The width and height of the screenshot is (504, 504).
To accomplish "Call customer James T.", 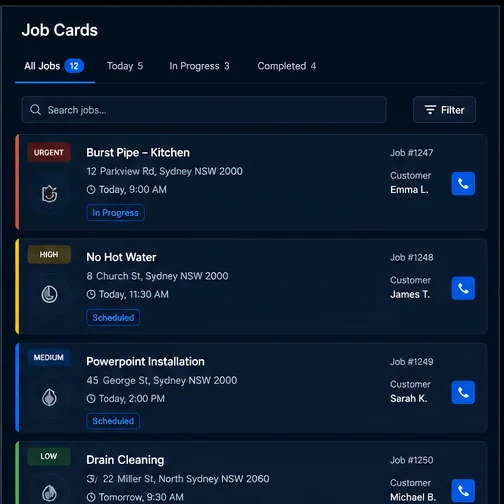I will tap(463, 288).
